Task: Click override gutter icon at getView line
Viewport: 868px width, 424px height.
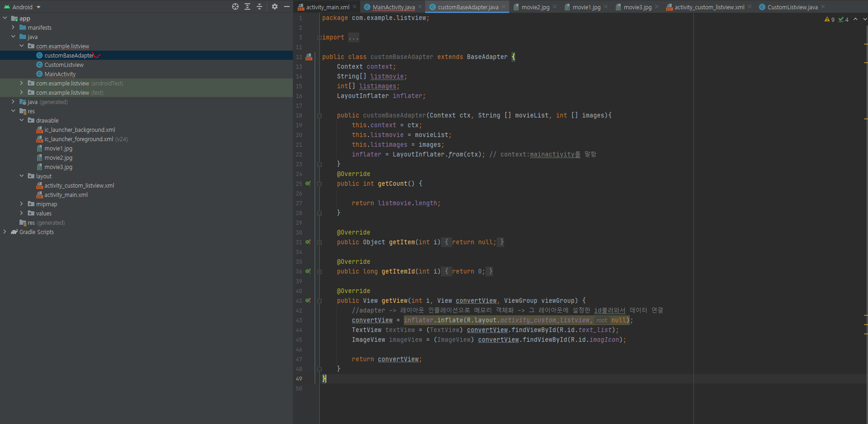Action: point(308,300)
